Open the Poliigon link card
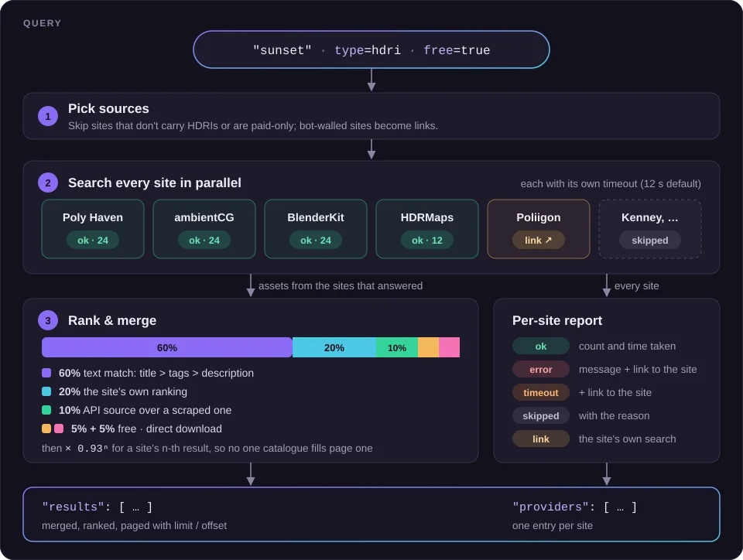 pyautogui.click(x=539, y=229)
